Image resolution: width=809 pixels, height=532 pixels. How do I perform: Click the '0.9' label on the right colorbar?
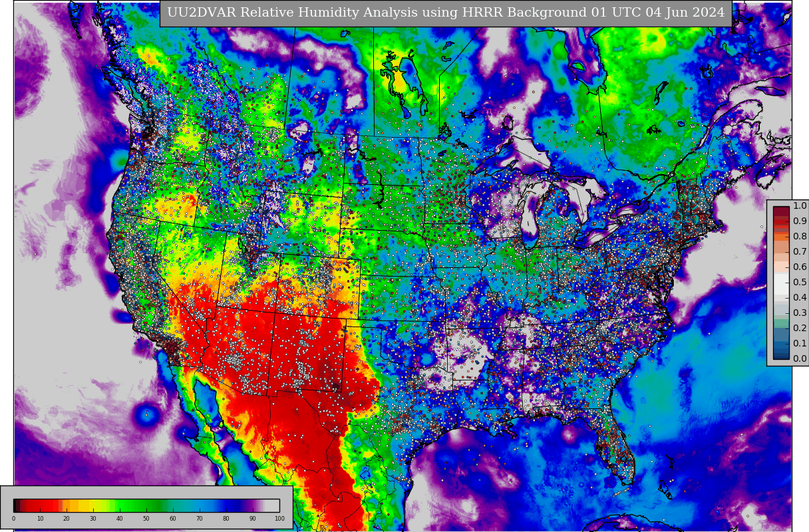800,221
